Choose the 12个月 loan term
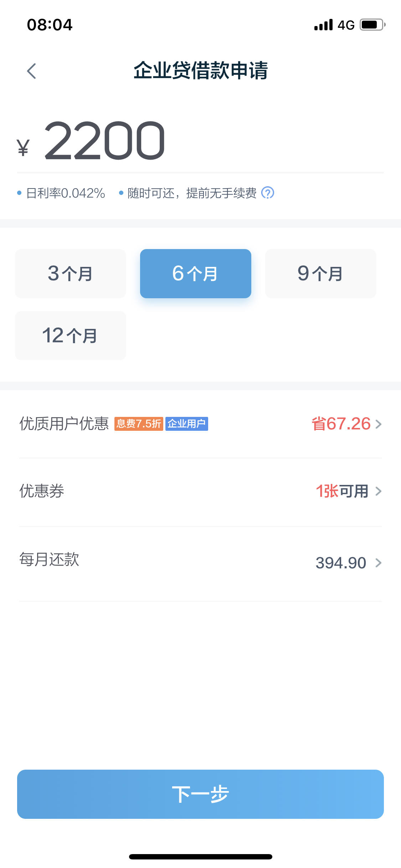 pyautogui.click(x=71, y=336)
